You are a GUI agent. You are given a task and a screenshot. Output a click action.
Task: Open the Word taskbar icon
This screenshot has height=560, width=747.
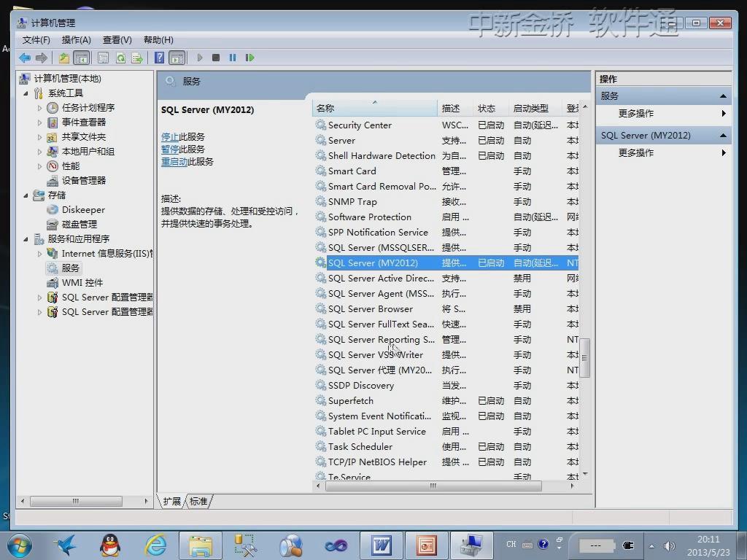tap(382, 545)
